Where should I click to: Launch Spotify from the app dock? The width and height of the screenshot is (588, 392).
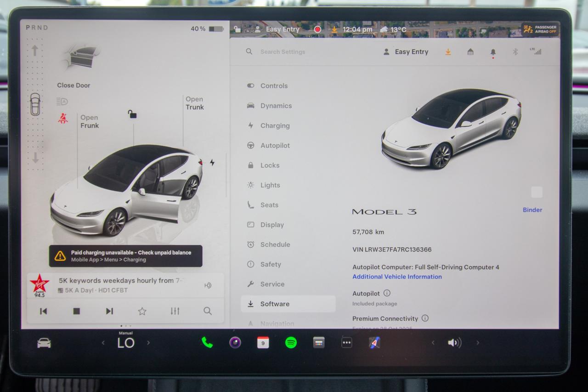point(290,342)
